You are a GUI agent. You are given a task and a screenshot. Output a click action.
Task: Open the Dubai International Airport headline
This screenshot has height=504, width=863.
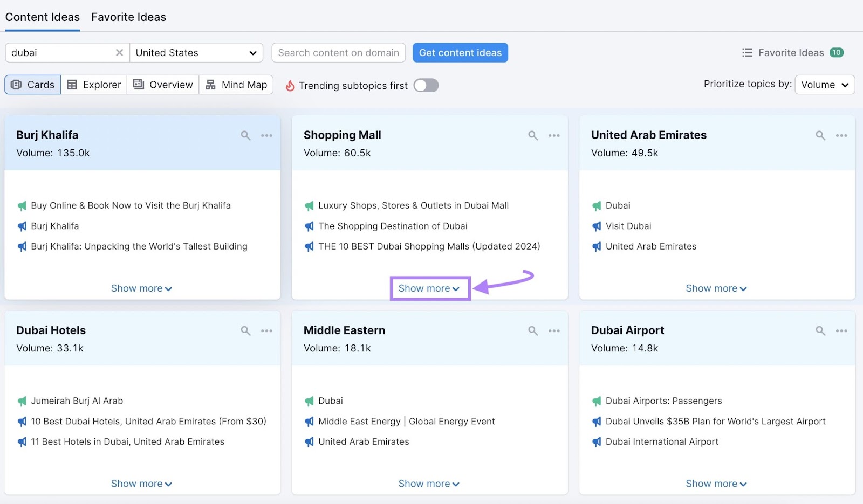662,441
